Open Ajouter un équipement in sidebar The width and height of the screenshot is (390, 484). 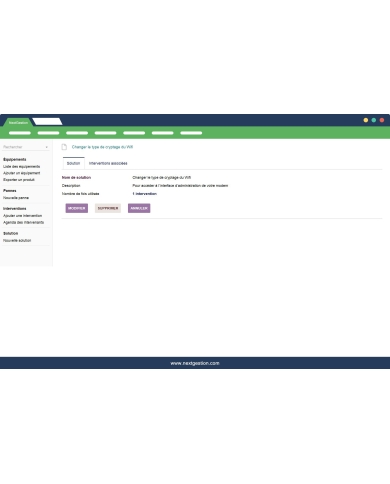22,173
